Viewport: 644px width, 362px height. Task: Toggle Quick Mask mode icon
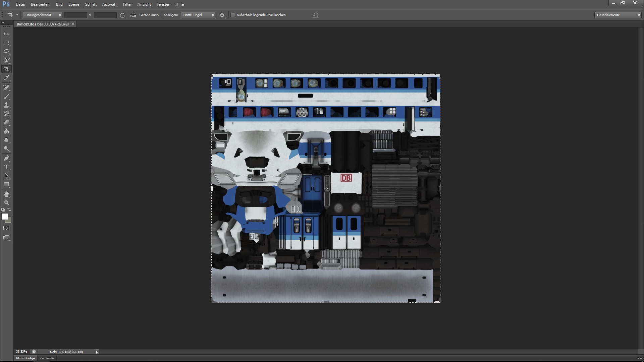click(x=6, y=228)
